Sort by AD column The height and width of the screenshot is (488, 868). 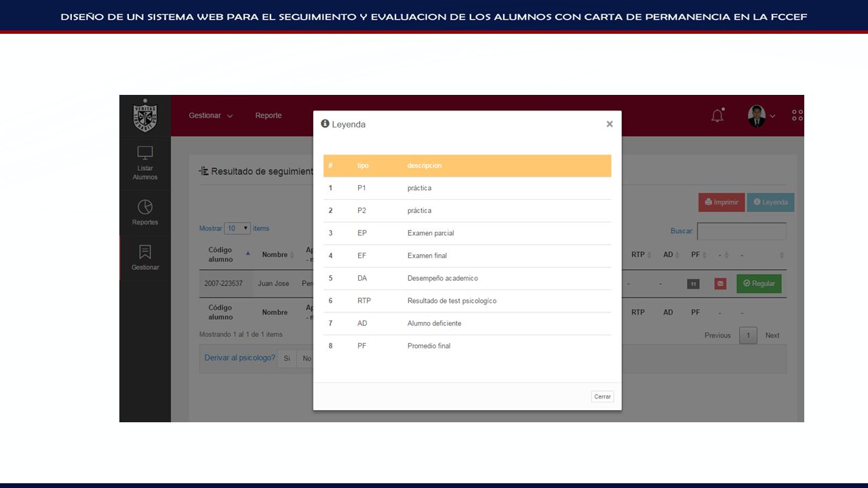point(671,255)
